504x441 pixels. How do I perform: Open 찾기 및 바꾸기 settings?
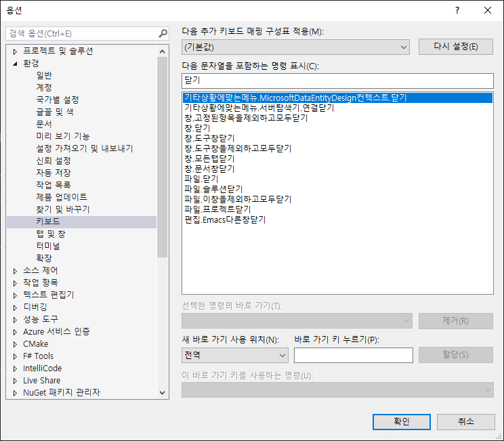click(x=63, y=209)
